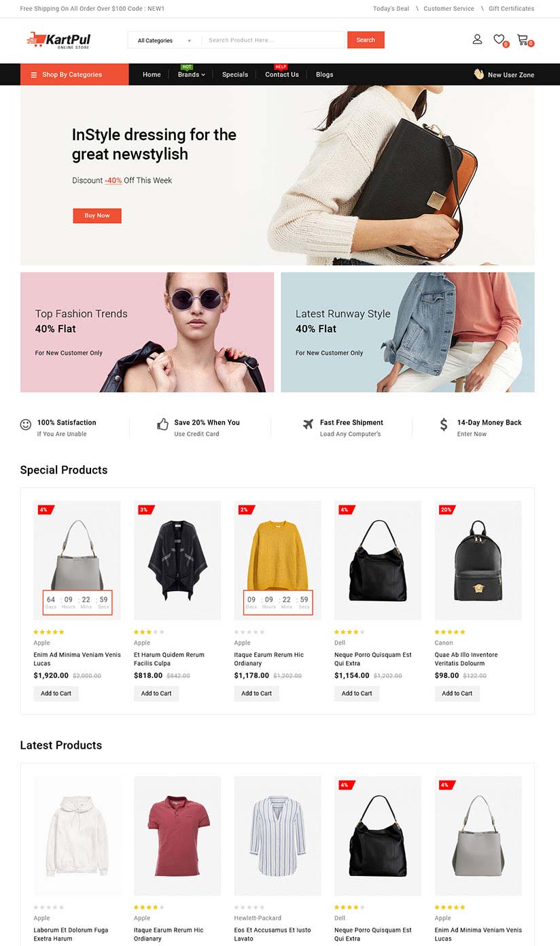Open the Blogs menu item

point(325,75)
